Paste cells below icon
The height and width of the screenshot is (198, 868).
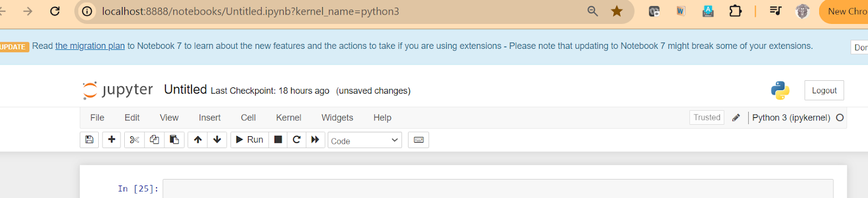[x=174, y=140]
